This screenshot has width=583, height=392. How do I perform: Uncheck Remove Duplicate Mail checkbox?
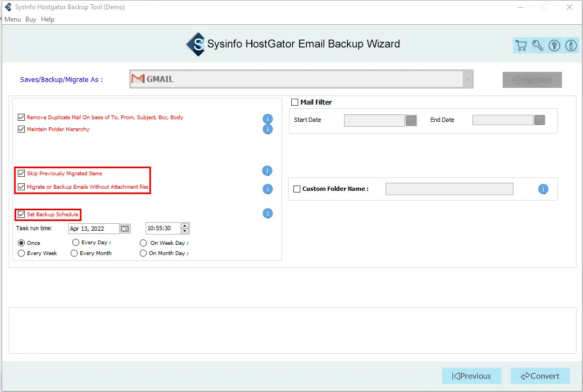(21, 118)
